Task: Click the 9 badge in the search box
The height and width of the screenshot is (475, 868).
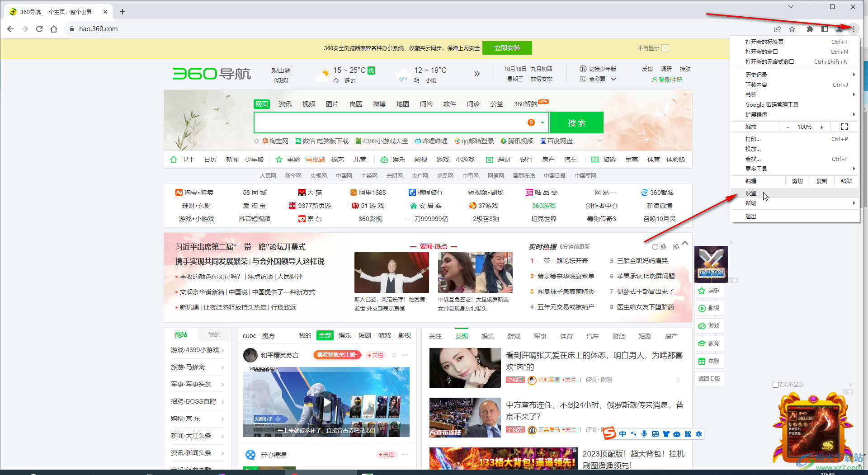Action: point(531,122)
